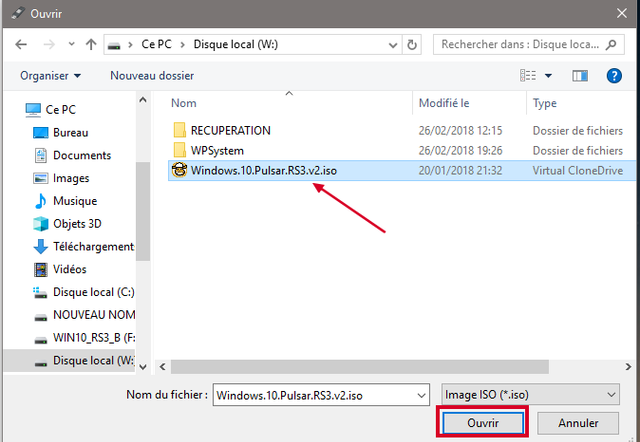Go up one folder level
The height and width of the screenshot is (442, 640).
click(91, 44)
